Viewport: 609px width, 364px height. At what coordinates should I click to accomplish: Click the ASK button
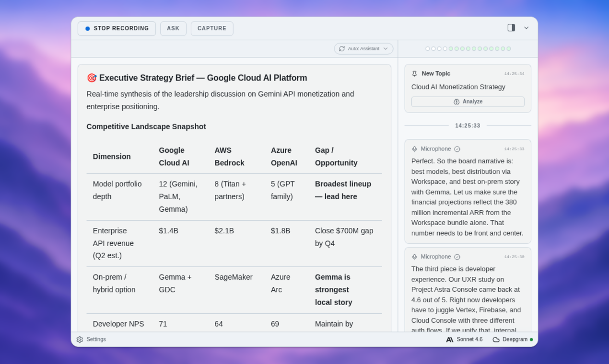tap(173, 29)
